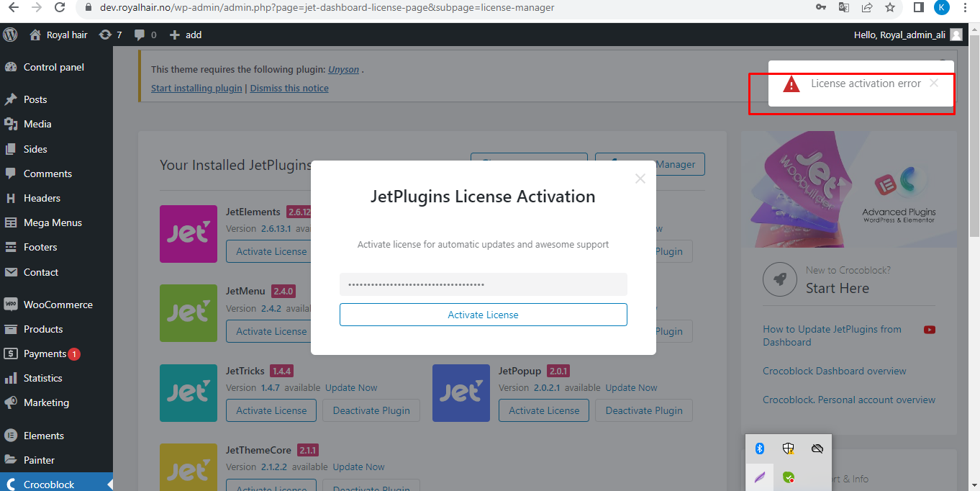Image resolution: width=980 pixels, height=491 pixels.
Task: Activate License for JetMenu
Action: tap(269, 331)
